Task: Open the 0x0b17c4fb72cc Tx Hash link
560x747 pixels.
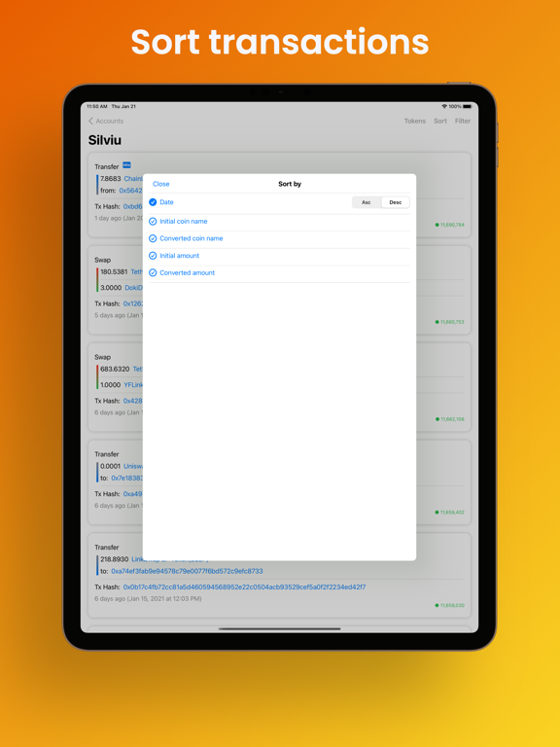Action: pos(244,587)
